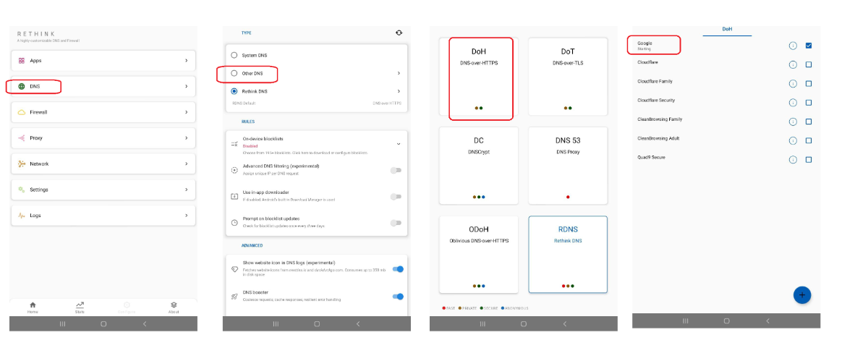Viewport: 868px width, 356px height.
Task: Open About from the bottom navigation
Action: (x=174, y=307)
